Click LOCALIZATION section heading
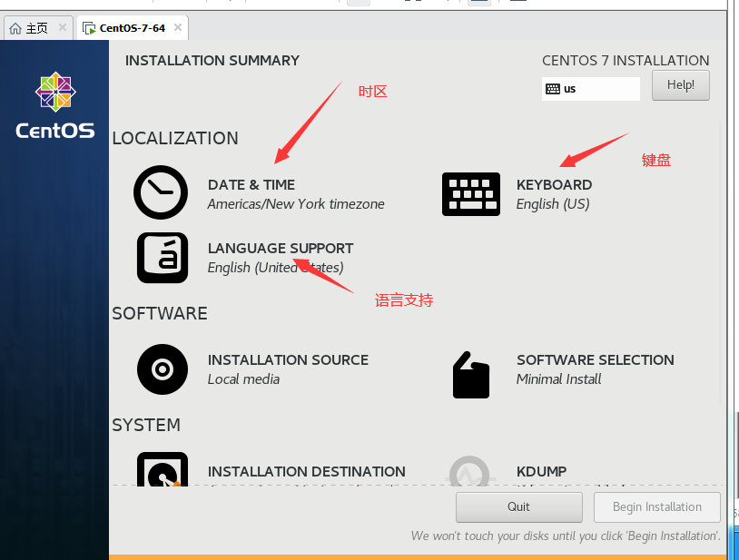 click(175, 138)
